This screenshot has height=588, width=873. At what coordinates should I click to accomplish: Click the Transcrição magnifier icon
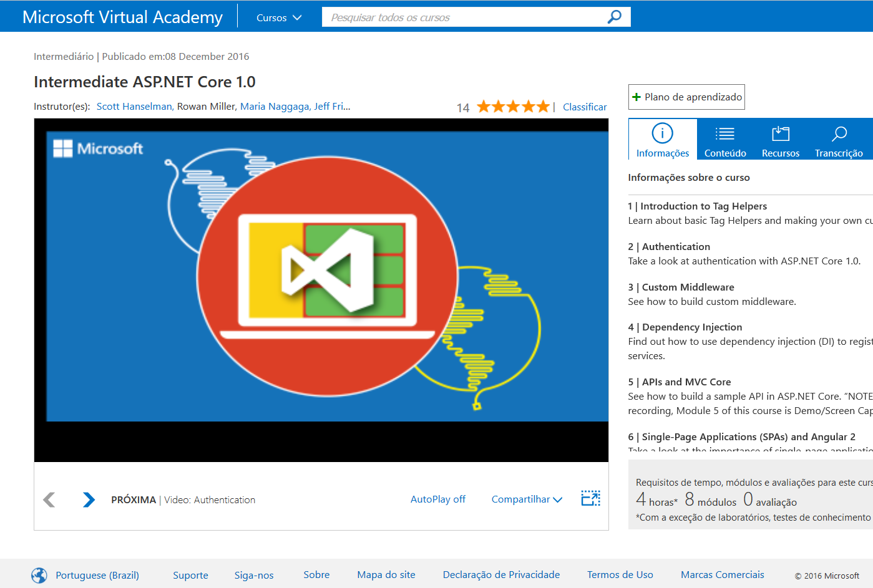coord(839,133)
